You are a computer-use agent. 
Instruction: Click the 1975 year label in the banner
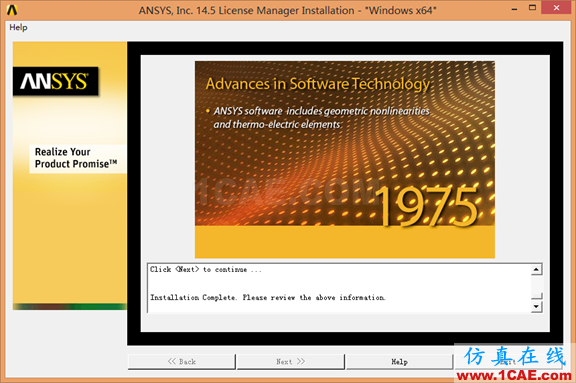[428, 206]
